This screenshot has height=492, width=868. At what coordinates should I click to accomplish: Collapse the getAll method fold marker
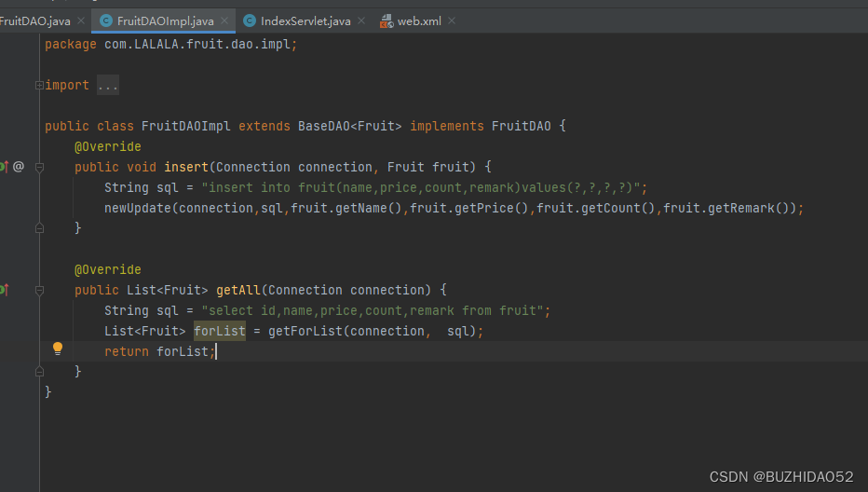coord(39,290)
